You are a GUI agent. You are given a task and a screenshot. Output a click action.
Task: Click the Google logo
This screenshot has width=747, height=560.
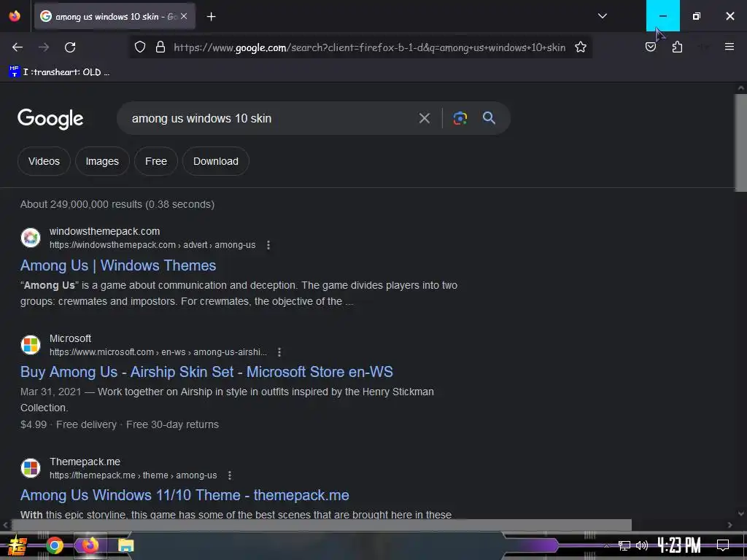50,119
